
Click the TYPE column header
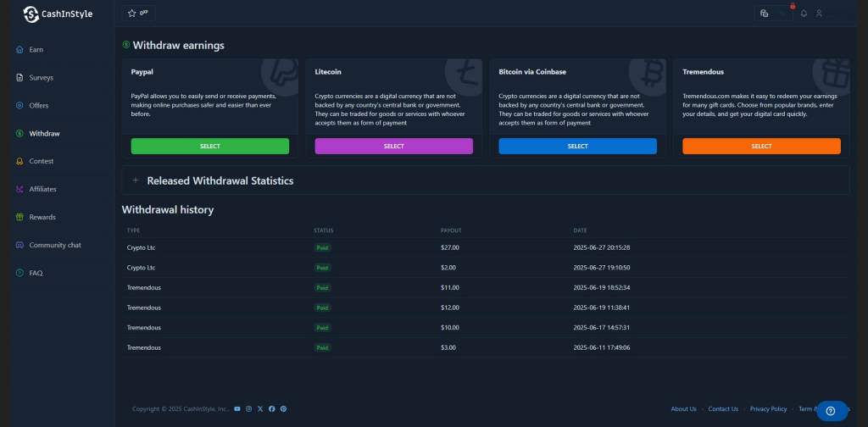[x=133, y=230]
